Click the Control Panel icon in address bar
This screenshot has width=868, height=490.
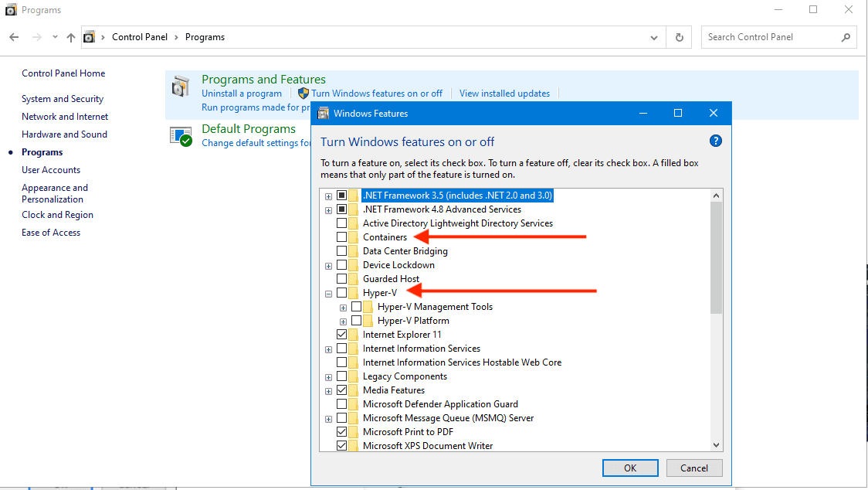point(89,37)
